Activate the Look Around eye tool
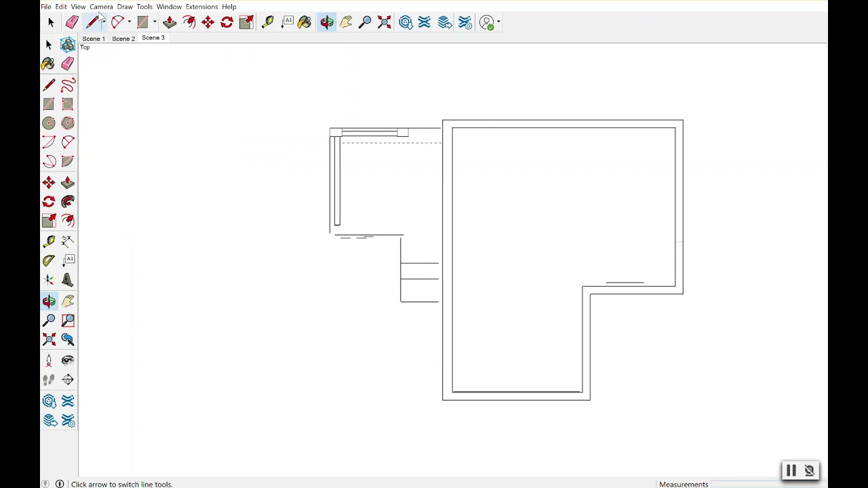The height and width of the screenshot is (488, 868). [x=67, y=361]
